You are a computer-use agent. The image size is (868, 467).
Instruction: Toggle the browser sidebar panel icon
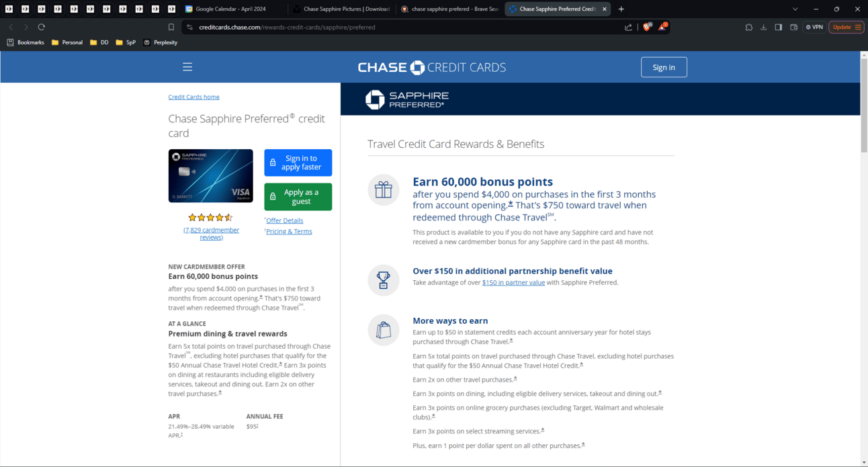779,27
